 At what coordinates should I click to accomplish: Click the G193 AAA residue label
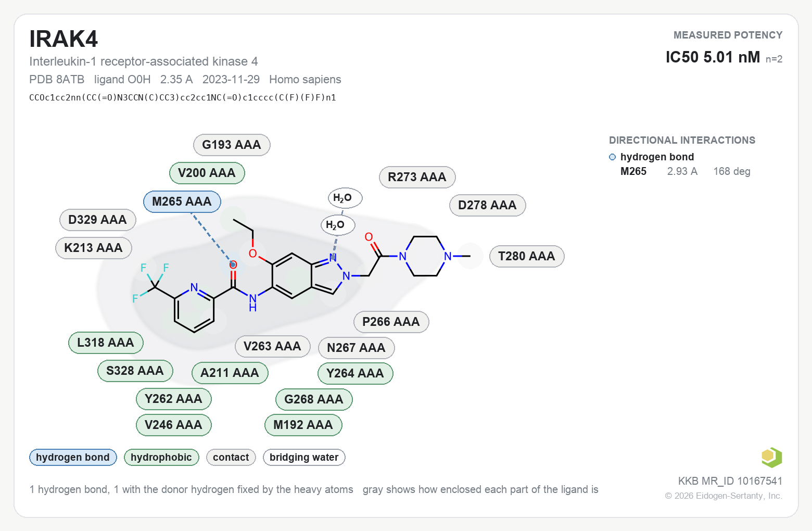click(232, 145)
